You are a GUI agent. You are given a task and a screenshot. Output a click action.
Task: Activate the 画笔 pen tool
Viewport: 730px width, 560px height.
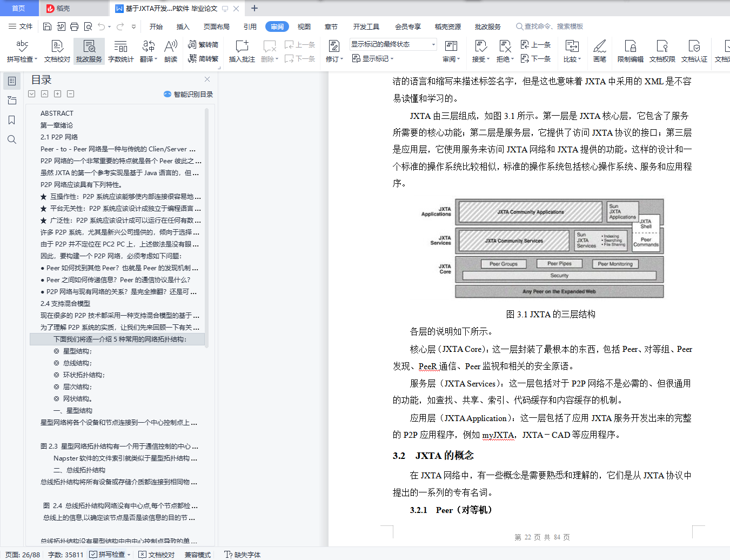tap(600, 51)
